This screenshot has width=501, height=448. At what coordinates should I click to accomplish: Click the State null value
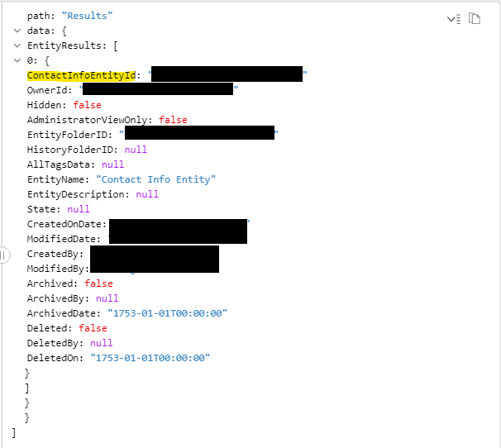coord(79,209)
